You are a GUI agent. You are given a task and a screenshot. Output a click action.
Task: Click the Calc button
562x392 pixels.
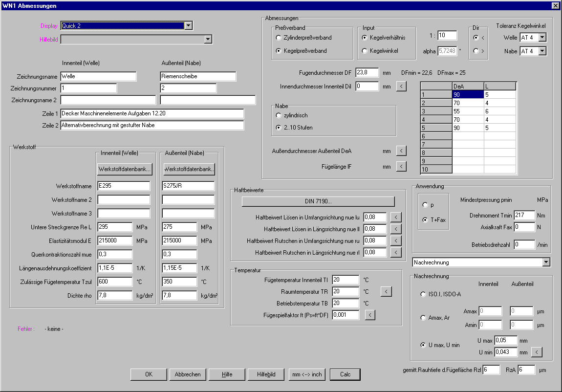tap(345, 374)
